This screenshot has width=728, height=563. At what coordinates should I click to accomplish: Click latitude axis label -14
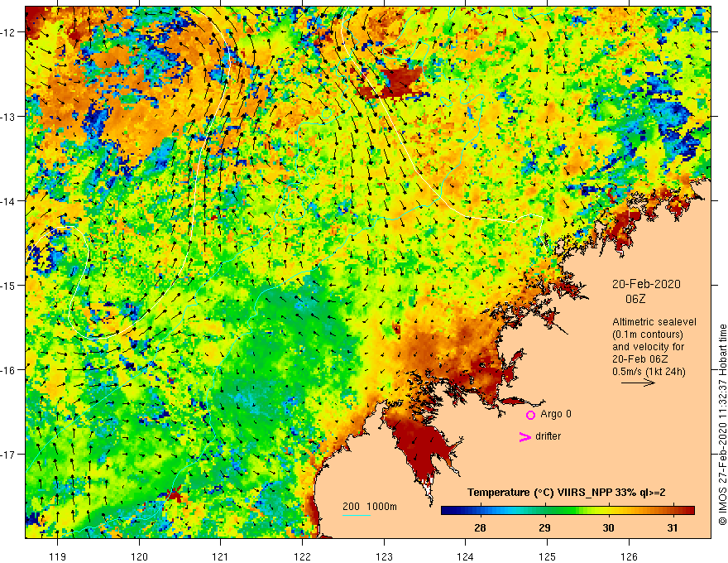click(8, 201)
